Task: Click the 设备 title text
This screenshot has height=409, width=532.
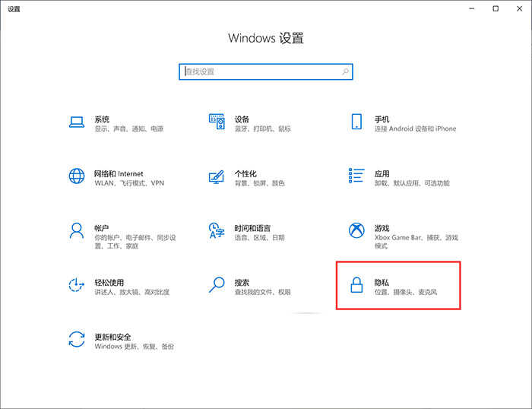Action: pyautogui.click(x=242, y=119)
